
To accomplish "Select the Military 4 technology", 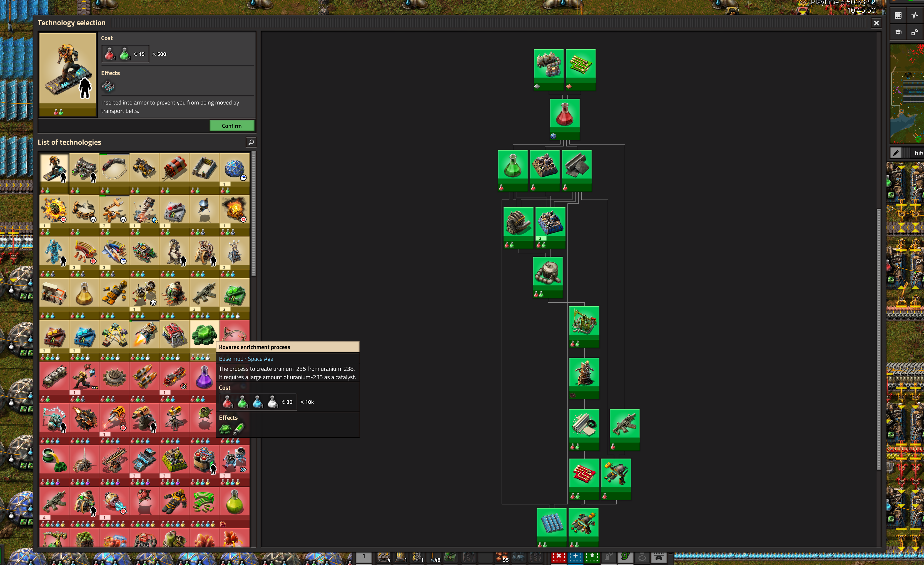I will tap(54, 507).
